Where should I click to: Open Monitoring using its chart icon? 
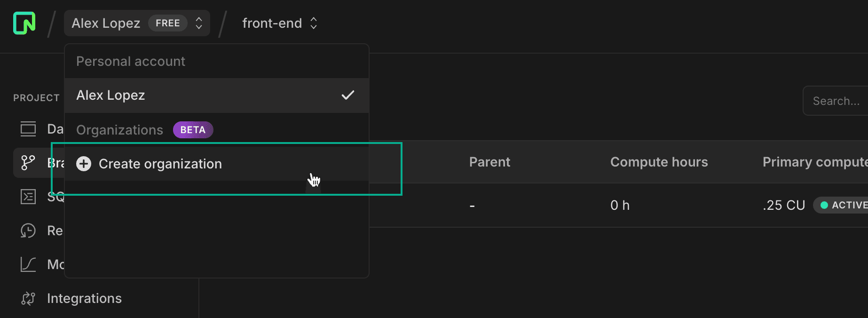[28, 264]
